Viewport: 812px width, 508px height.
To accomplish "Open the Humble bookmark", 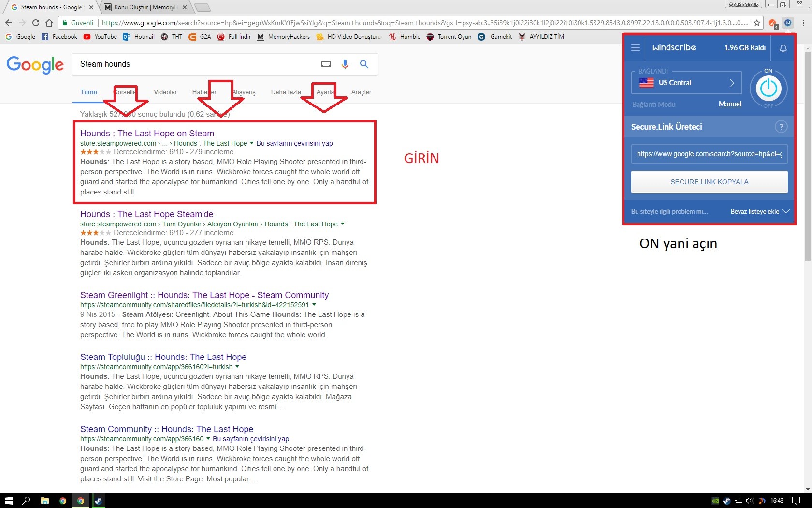I will pos(405,37).
